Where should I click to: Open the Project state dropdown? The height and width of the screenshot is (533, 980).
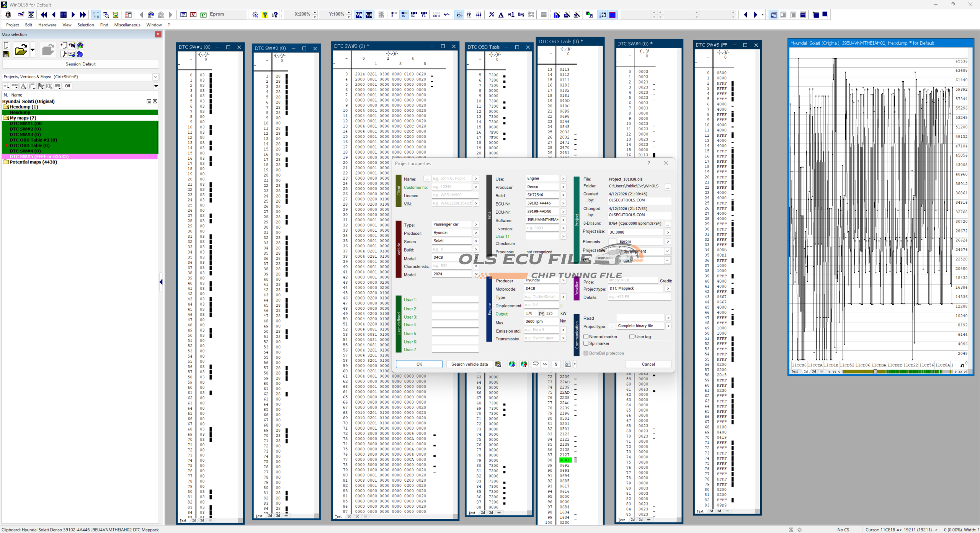(667, 251)
